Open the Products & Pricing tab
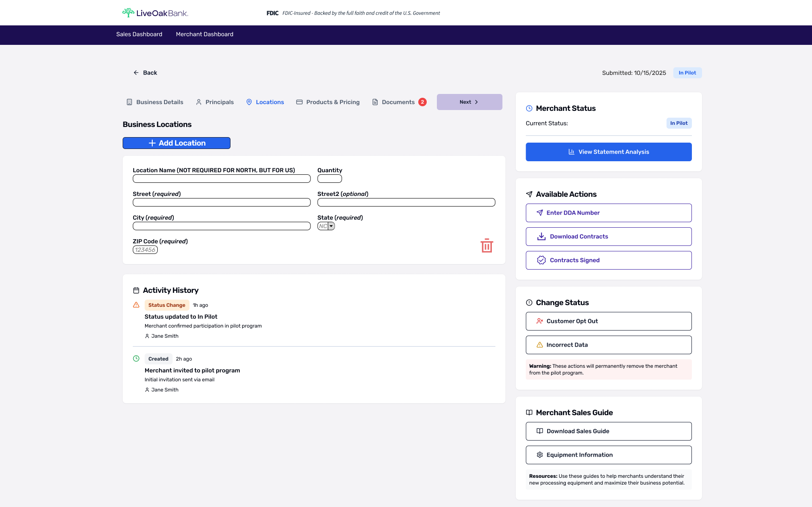 pos(328,102)
